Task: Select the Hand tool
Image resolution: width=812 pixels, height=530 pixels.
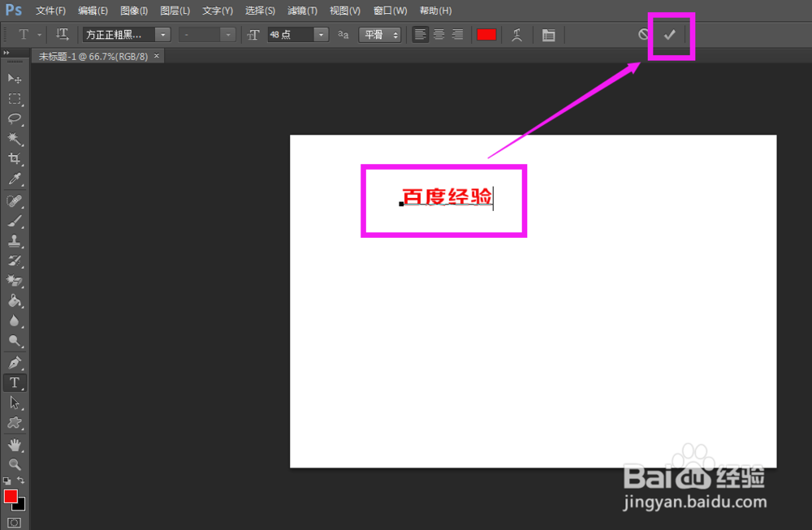Action: [12, 443]
